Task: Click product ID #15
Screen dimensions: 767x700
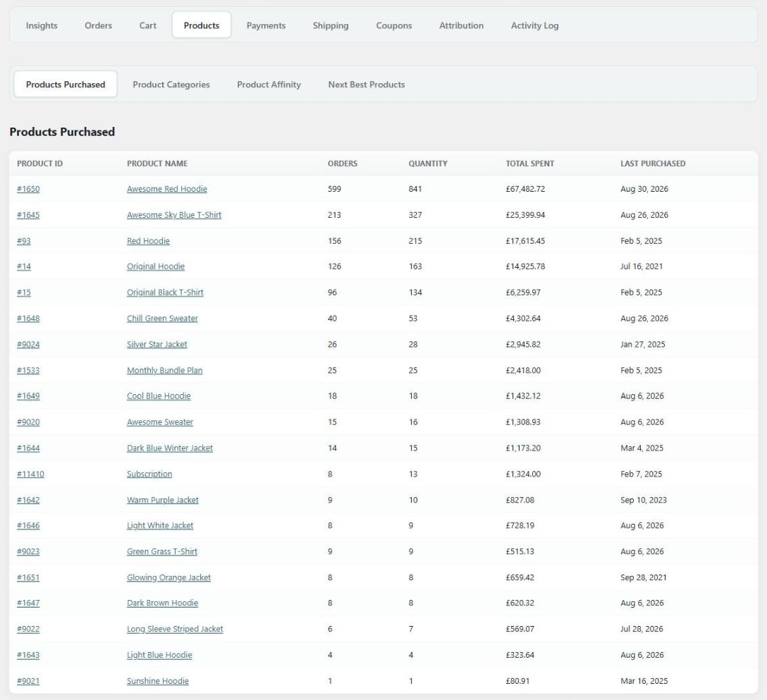Action: click(23, 292)
